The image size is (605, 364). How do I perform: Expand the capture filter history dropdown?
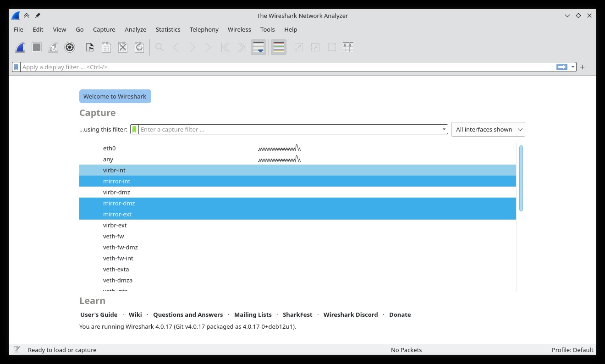[444, 129]
